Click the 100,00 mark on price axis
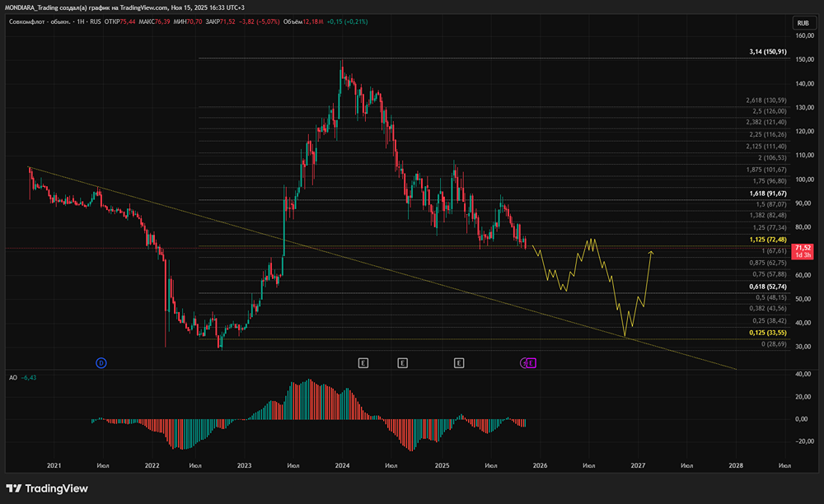The width and height of the screenshot is (824, 504). click(x=803, y=180)
